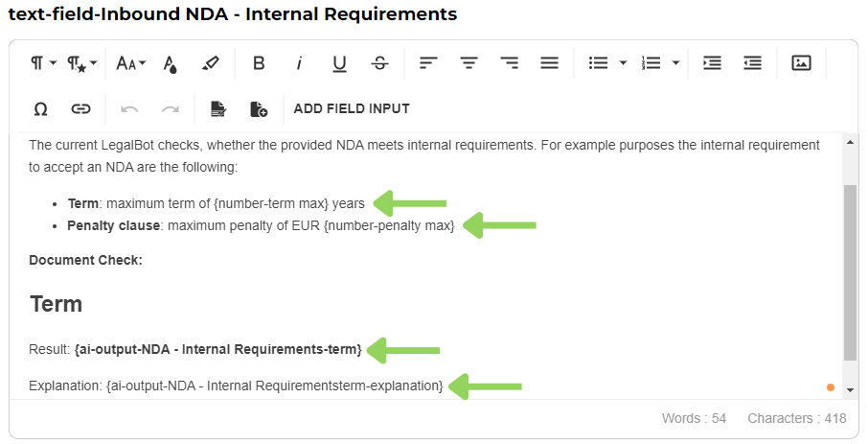The image size is (868, 444).
Task: Toggle bold formatting
Action: click(x=259, y=63)
